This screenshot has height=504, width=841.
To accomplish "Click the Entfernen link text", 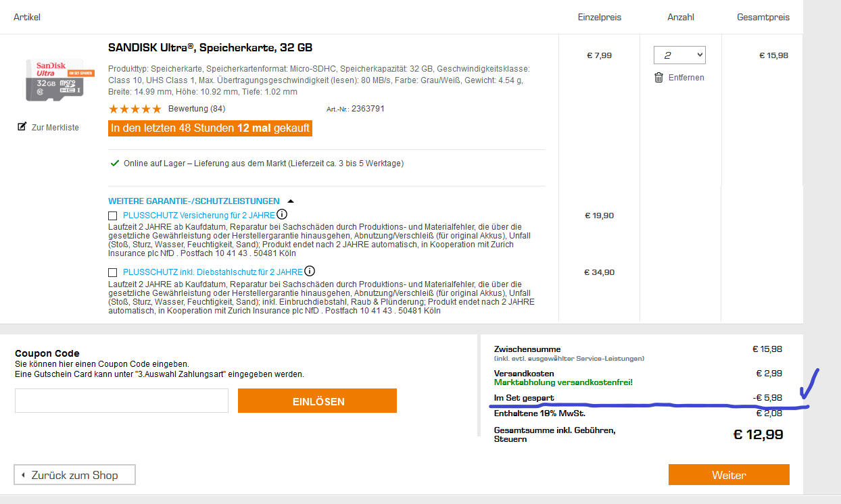I will click(x=686, y=78).
